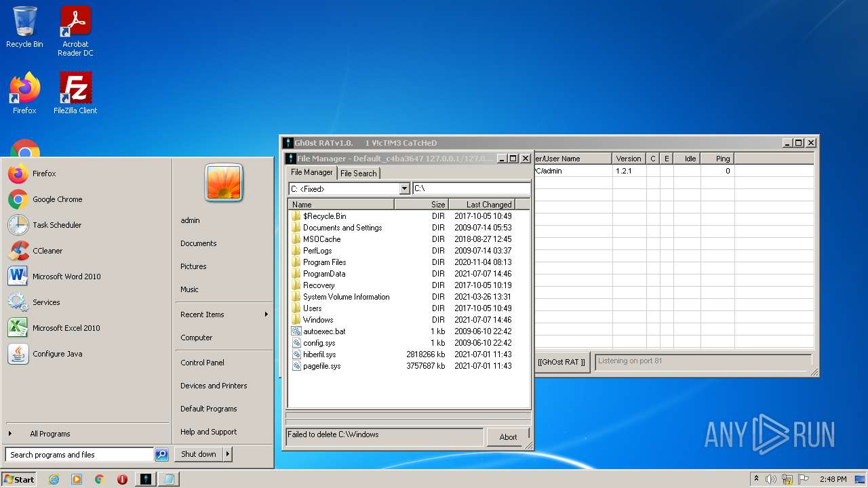Launch Firefox from the Start menu

coord(86,174)
